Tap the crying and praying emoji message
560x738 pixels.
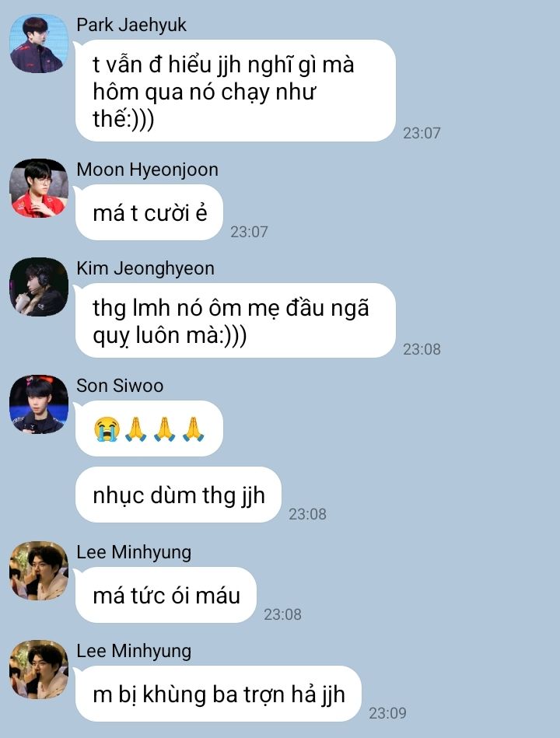point(149,428)
